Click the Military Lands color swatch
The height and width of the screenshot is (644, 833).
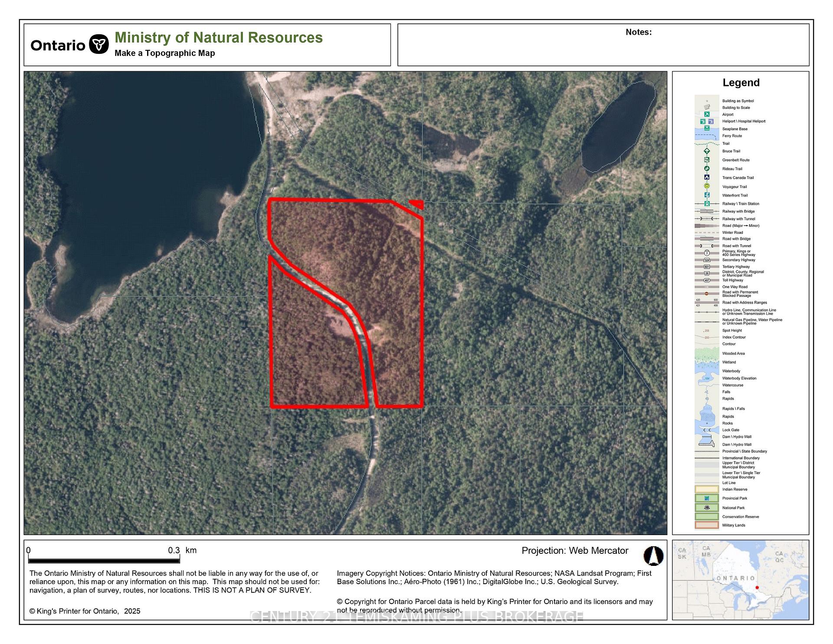[x=707, y=525]
